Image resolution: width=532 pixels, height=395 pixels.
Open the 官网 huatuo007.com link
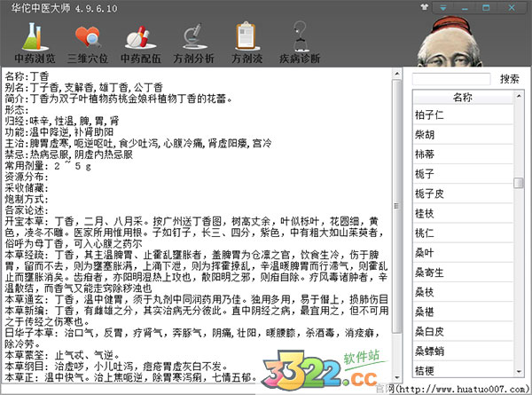[453, 389]
